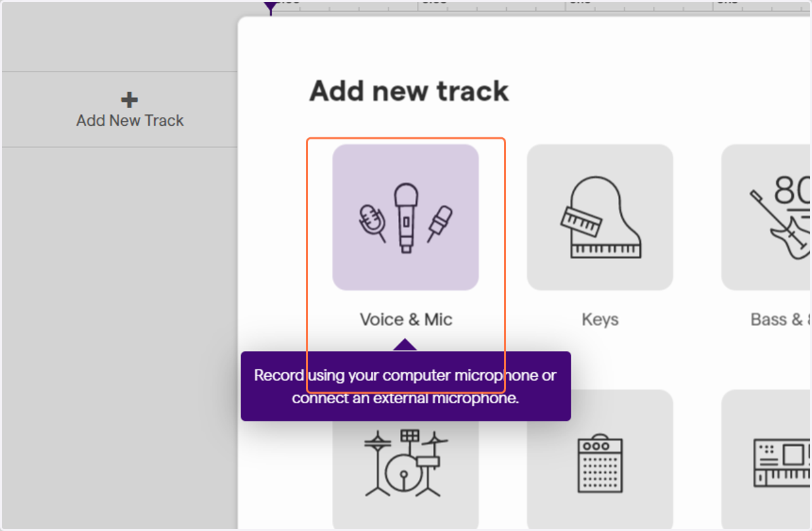Choose the guitar amplifier track icon

point(600,460)
